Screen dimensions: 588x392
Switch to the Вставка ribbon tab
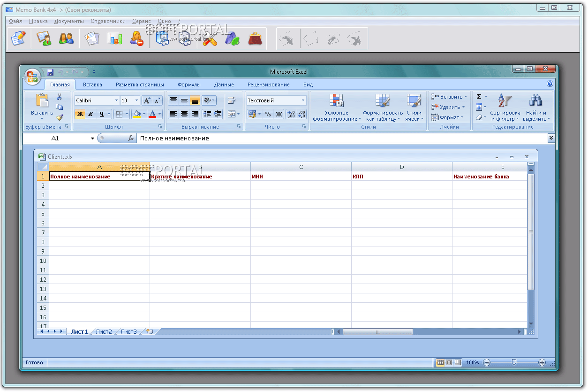point(92,85)
